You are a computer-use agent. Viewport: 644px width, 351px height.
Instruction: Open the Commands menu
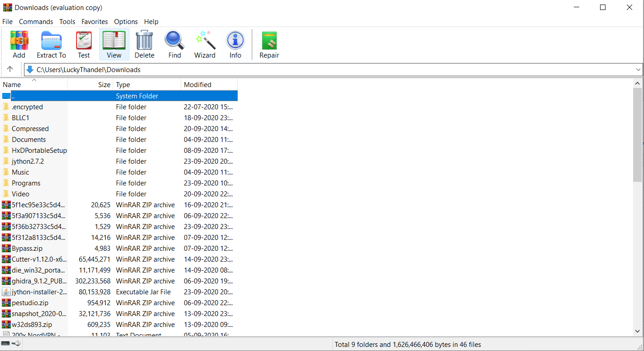[x=36, y=21]
